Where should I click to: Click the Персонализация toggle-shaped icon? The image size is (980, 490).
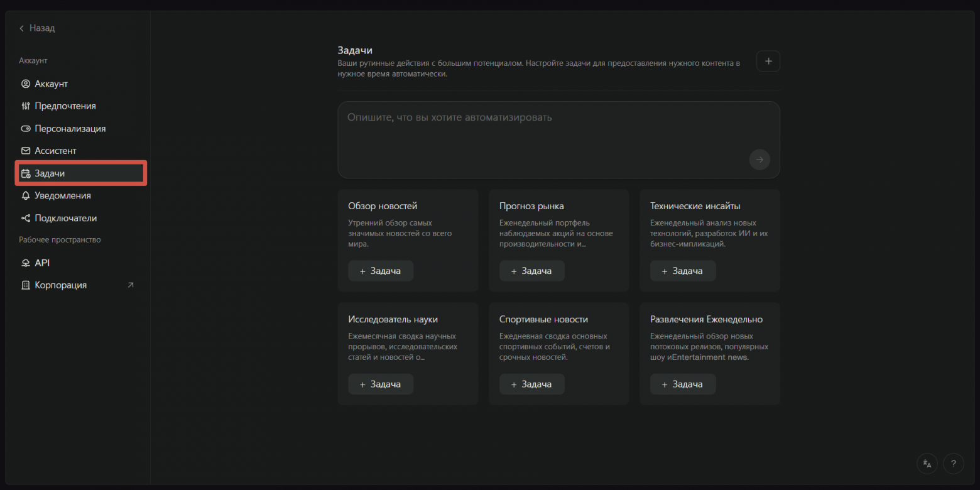tap(26, 129)
